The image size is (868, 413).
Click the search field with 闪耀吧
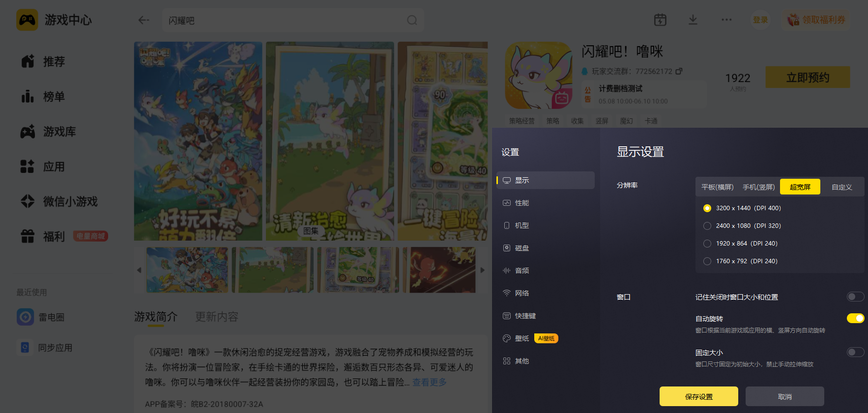[x=293, y=20]
